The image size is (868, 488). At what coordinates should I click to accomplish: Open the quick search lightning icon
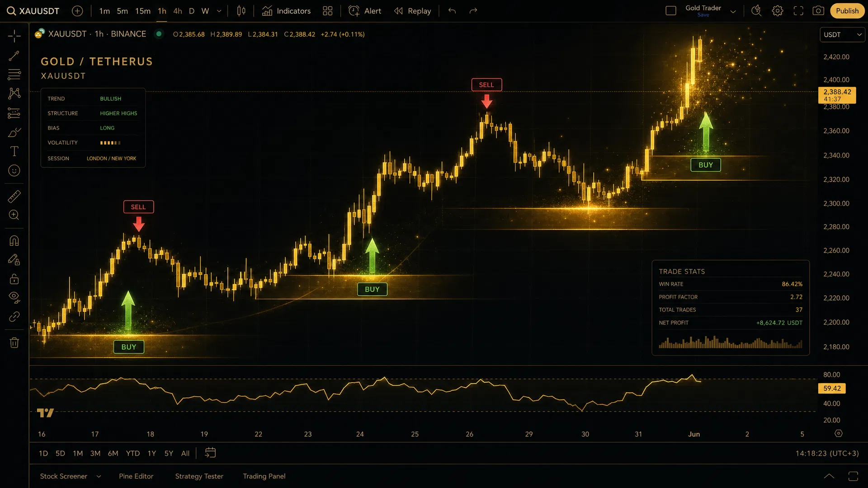[756, 11]
